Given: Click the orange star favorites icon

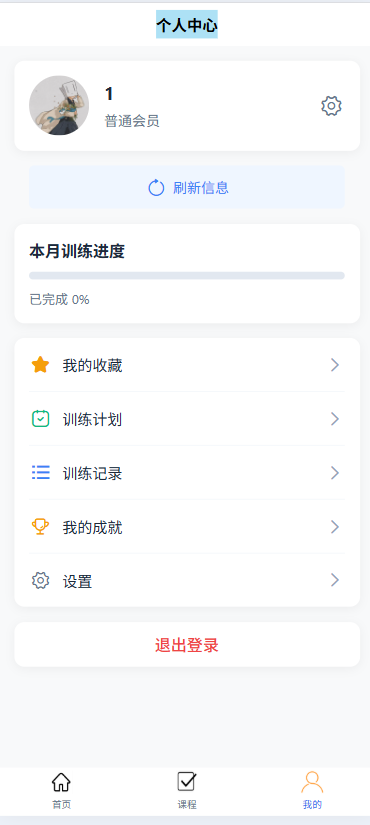Looking at the screenshot, I should [41, 365].
